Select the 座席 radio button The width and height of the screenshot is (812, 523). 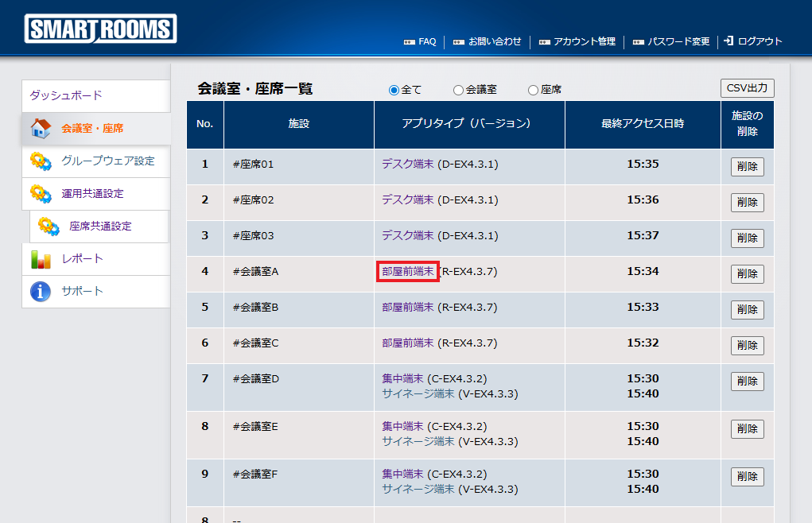point(533,90)
